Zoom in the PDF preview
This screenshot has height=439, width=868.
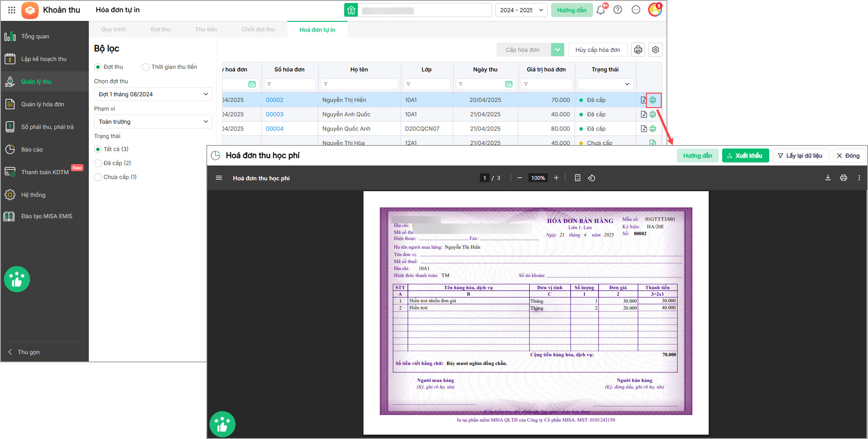(x=556, y=178)
